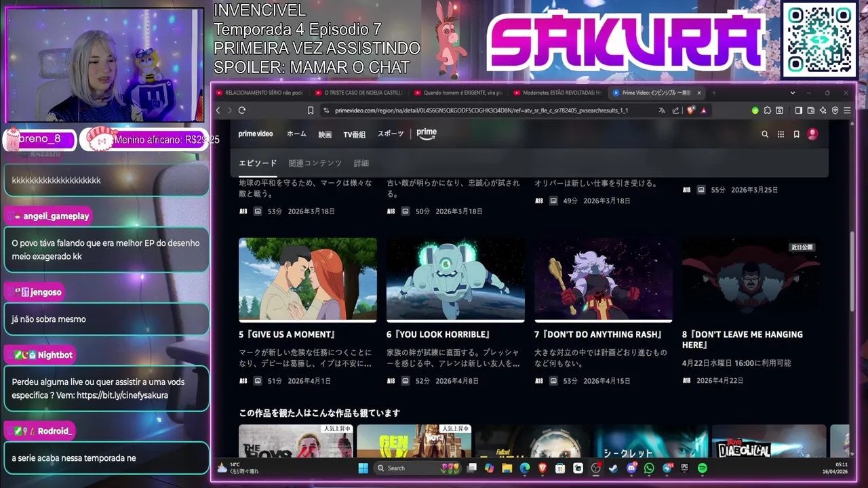Click the translate page icon in address bar
Screen dimensions: 868x488
(x=663, y=110)
